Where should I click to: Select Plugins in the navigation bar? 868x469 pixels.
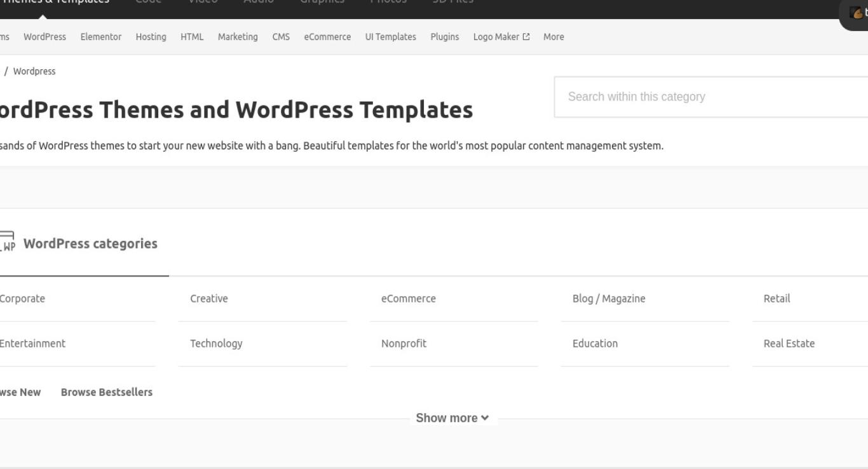[x=444, y=37]
